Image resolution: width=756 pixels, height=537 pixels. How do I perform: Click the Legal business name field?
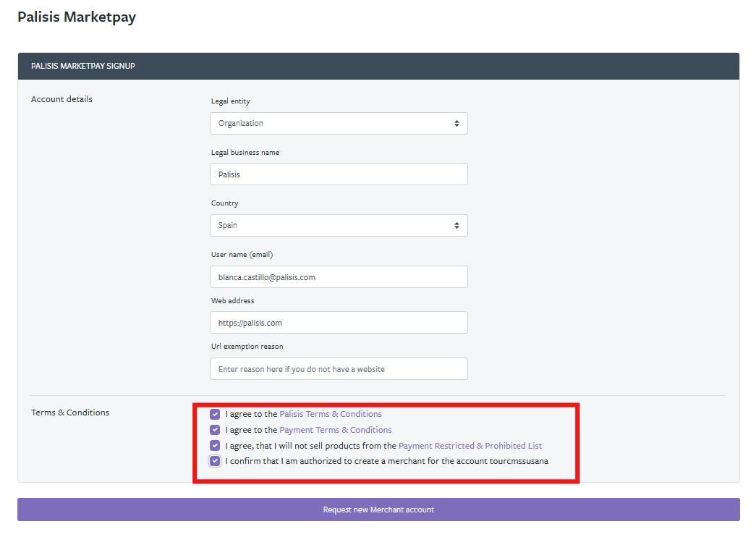tap(339, 174)
